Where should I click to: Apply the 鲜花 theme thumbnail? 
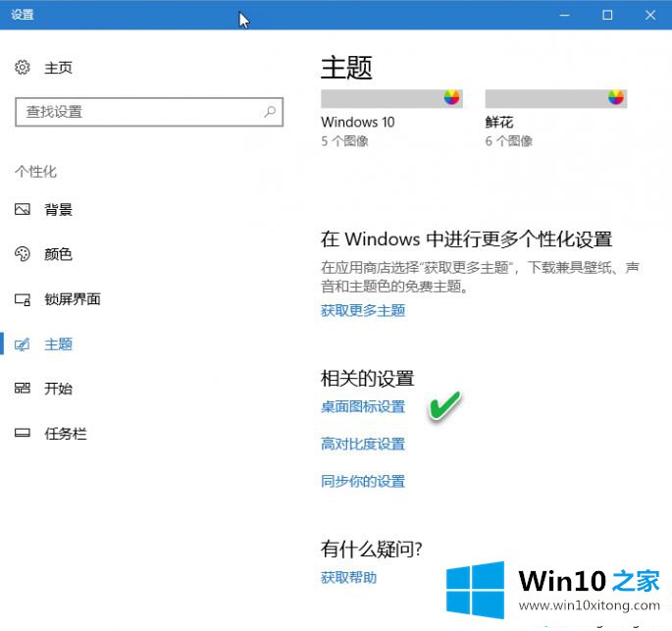coord(556,98)
